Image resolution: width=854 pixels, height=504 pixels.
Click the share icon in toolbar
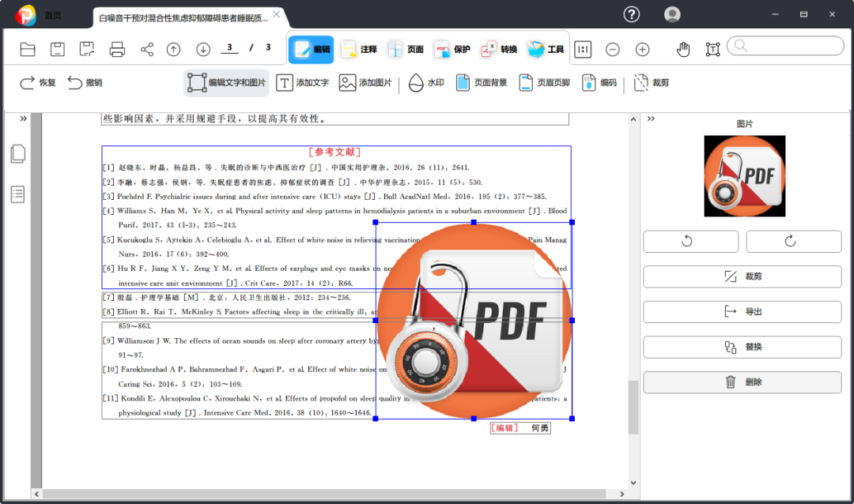tap(147, 50)
